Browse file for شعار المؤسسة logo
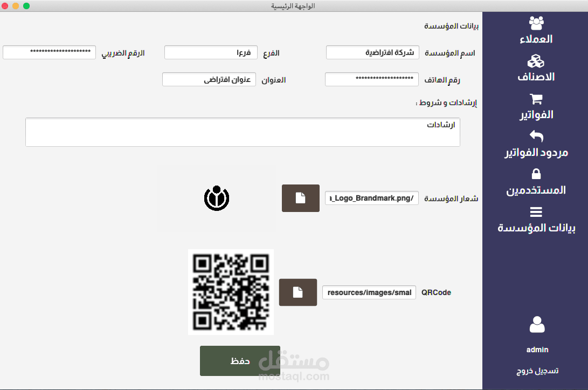Image resolution: width=588 pixels, height=390 pixels. click(x=301, y=198)
